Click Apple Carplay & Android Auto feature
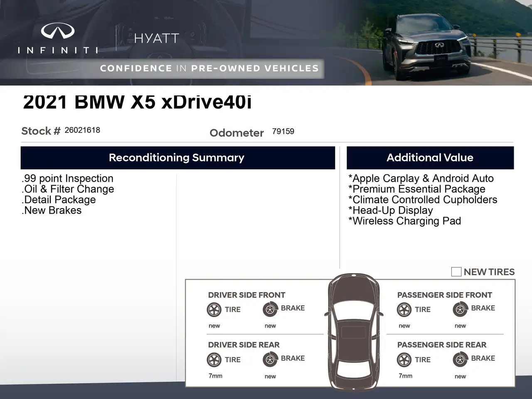Image resolution: width=532 pixels, height=399 pixels. 421,178
